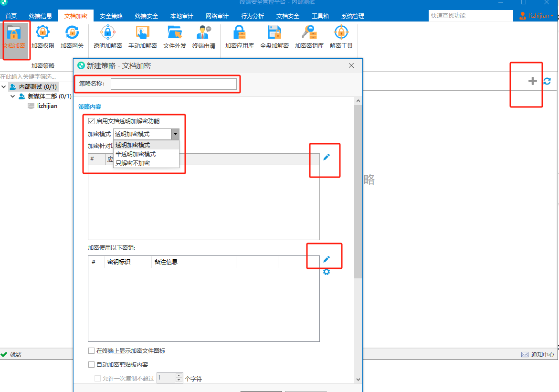Choose 只解密不加密 from the list
Image resolution: width=559 pixels, height=392 pixels.
[146, 163]
